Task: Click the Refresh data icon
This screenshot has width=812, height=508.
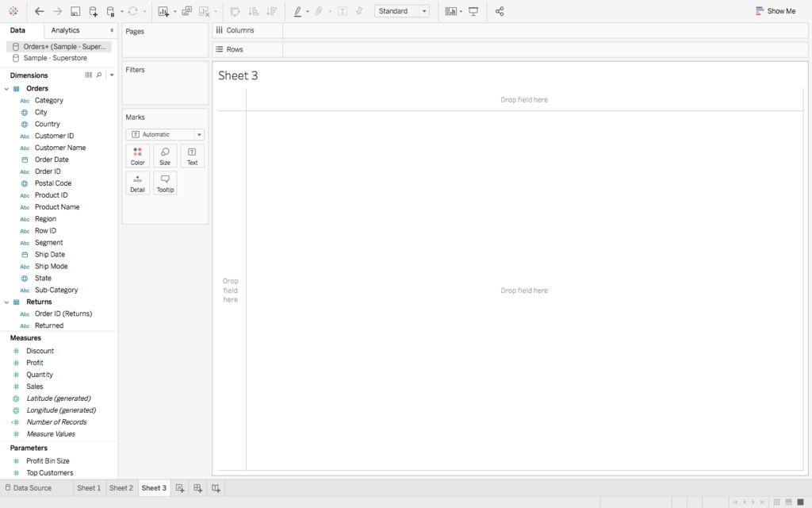Action: [x=133, y=11]
